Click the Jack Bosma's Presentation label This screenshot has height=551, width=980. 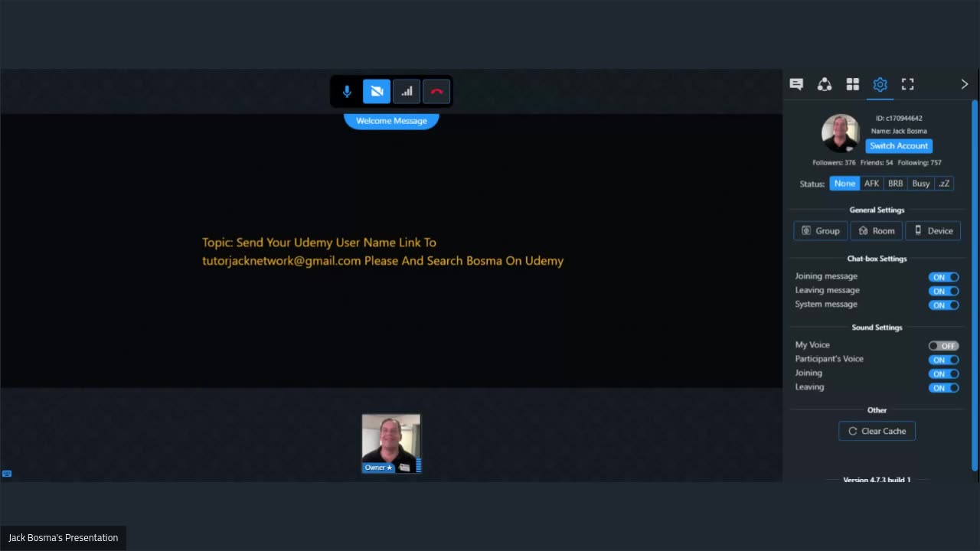click(64, 538)
